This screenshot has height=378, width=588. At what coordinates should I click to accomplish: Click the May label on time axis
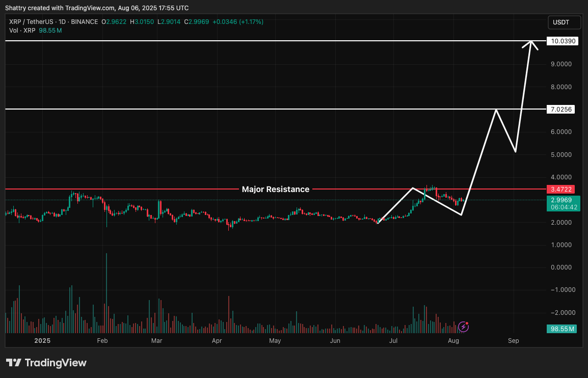coord(275,340)
